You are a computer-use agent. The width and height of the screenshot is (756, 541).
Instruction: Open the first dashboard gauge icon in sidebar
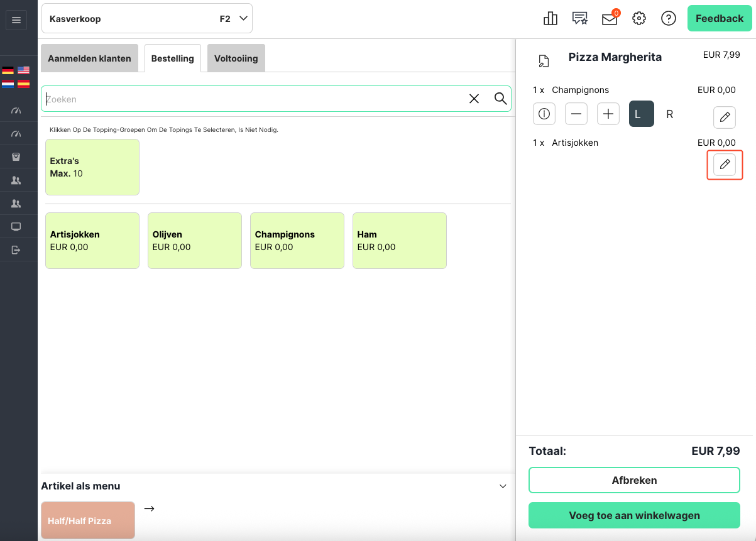[16, 111]
